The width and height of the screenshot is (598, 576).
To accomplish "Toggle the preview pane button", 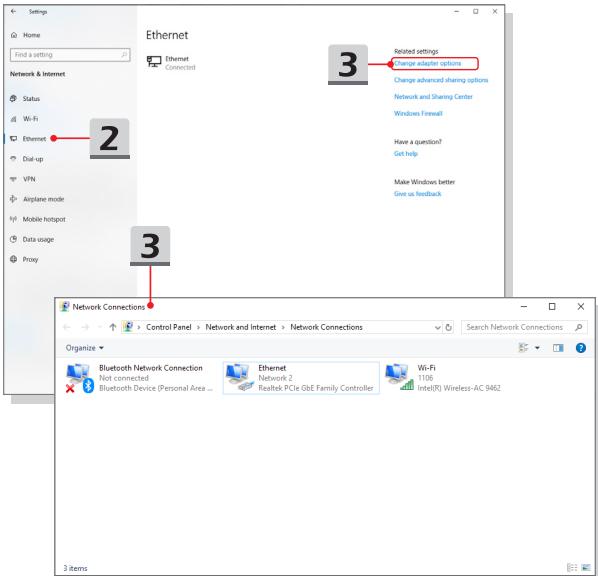I will tap(558, 348).
